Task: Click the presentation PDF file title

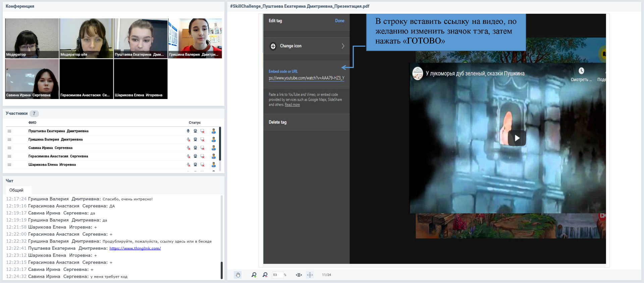Action: pyautogui.click(x=300, y=6)
